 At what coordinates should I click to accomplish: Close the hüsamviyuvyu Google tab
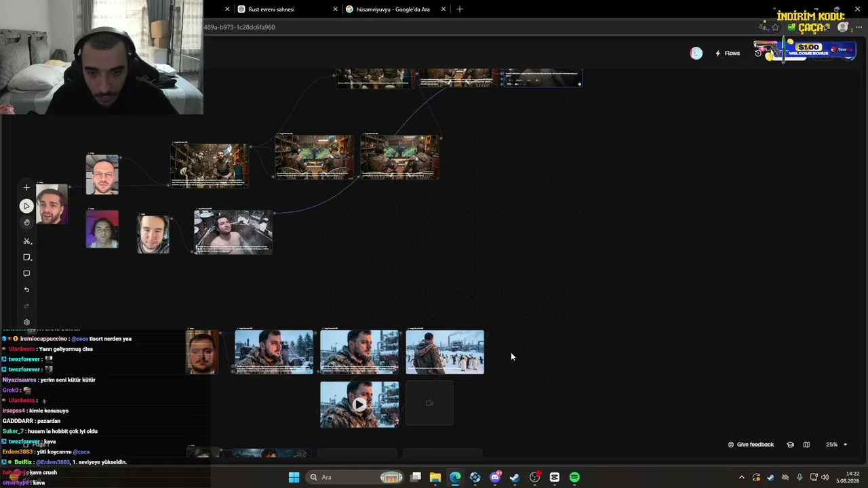(x=444, y=9)
